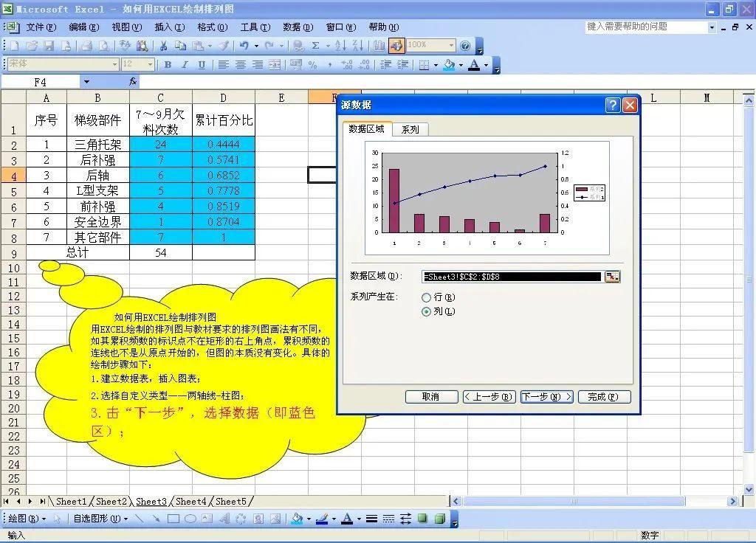
Task: Insert a Text Box from drawing toolbar
Action: click(207, 519)
